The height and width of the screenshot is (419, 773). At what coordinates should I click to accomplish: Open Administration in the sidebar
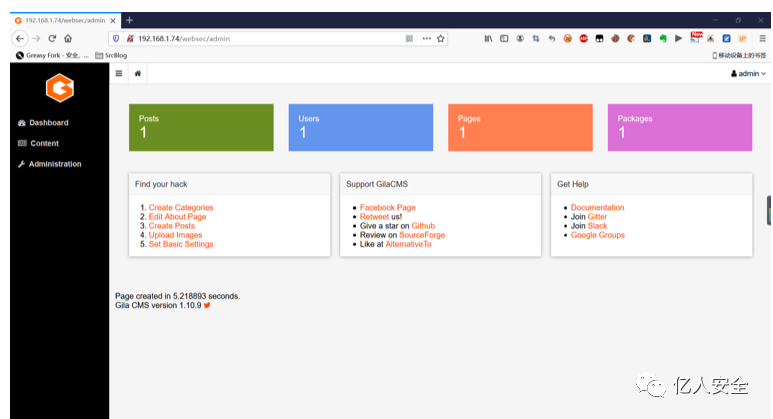(x=49, y=164)
